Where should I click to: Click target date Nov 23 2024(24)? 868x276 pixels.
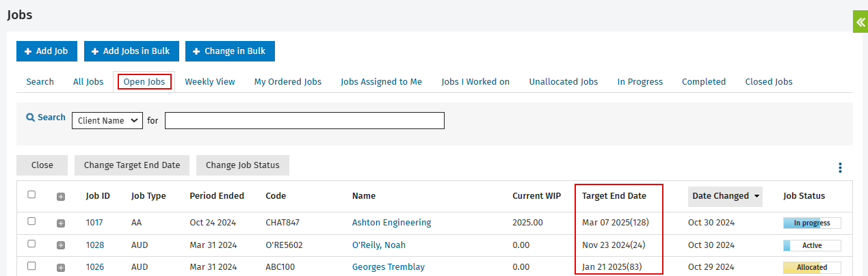(x=613, y=245)
